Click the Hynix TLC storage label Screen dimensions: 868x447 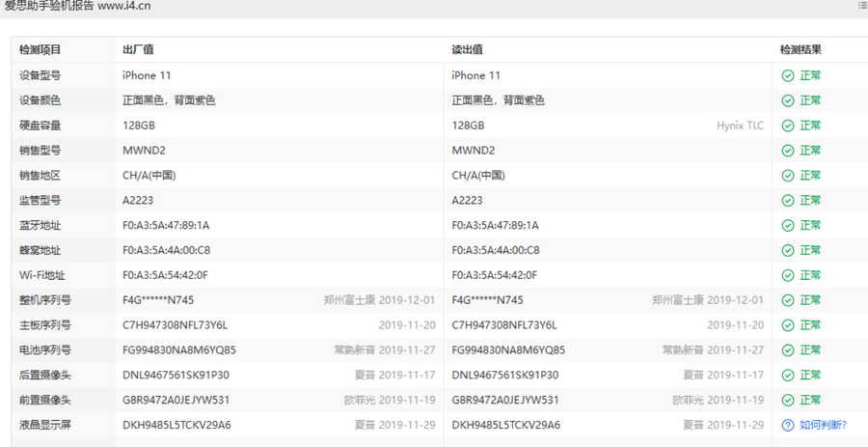740,126
